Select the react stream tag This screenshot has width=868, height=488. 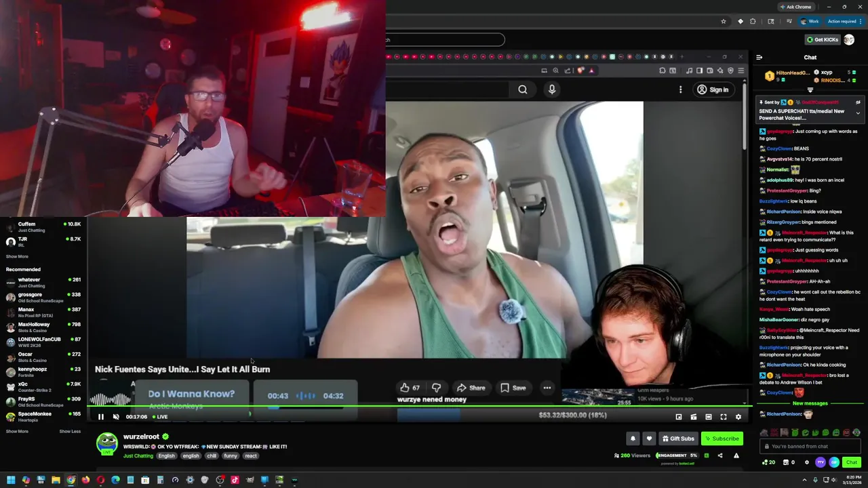pos(251,455)
